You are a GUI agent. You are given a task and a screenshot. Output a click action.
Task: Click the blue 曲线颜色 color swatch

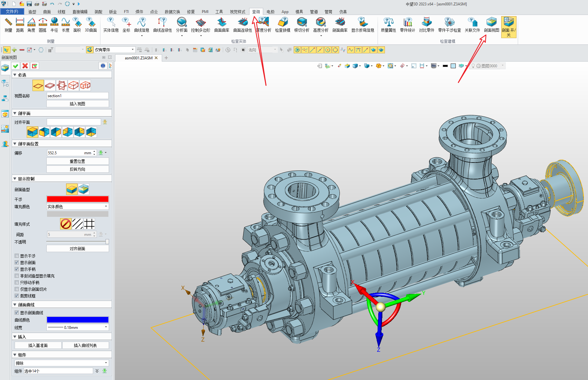click(78, 320)
